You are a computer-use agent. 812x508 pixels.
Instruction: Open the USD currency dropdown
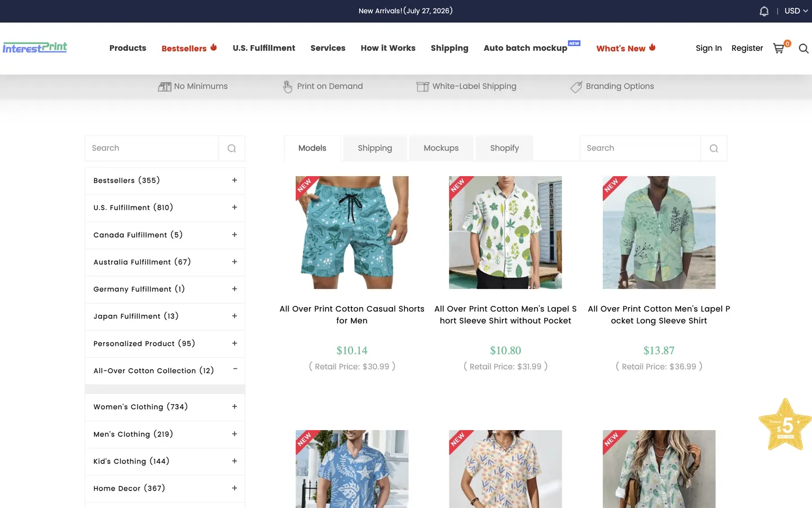pyautogui.click(x=796, y=11)
